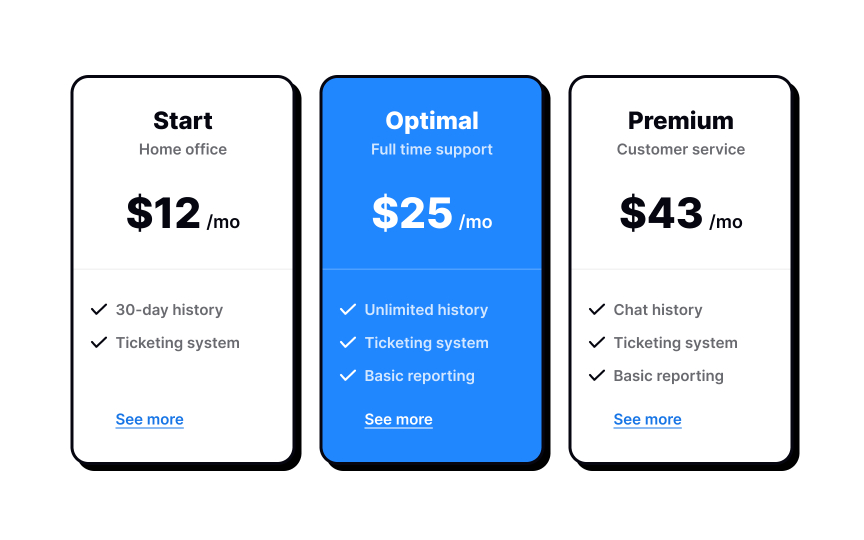This screenshot has height=540, width=864.
Task: Click checkmark beside Optimal plan's Basic reporting
Action: [348, 376]
